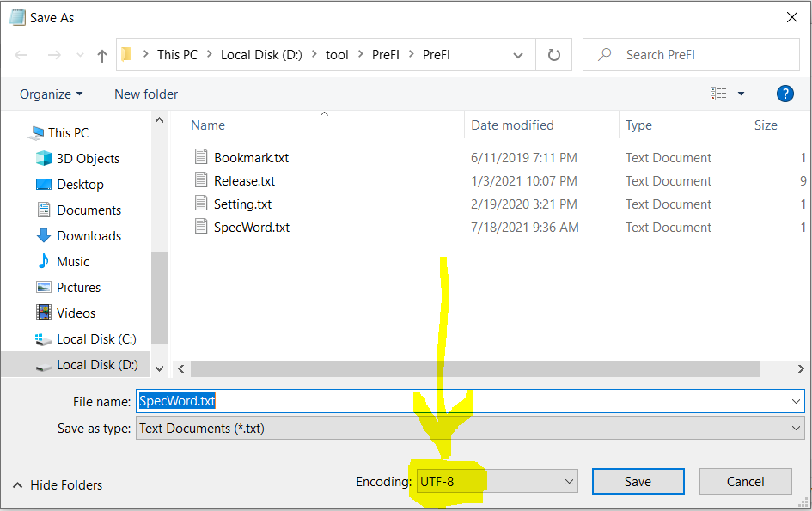
Task: Open recent locations chevron beside Forward arrow
Action: click(80, 55)
